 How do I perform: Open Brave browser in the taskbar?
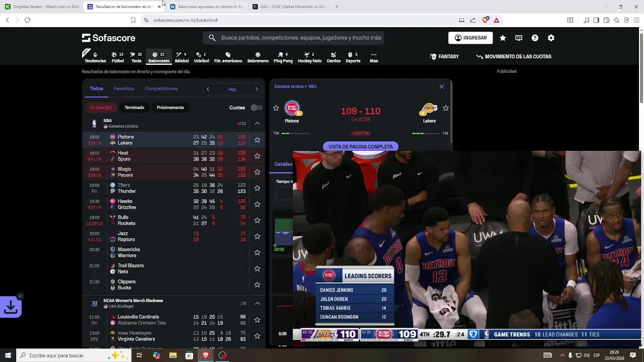click(x=206, y=355)
